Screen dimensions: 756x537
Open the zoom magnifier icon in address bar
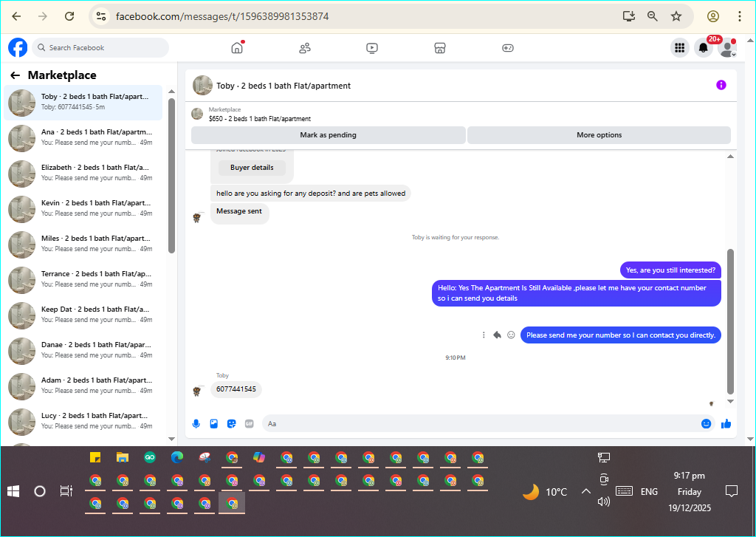(653, 16)
